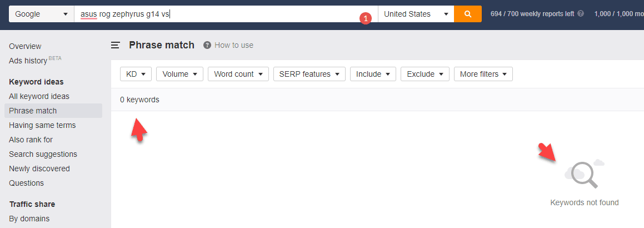Open the United States country dropdown
644x228 pixels.
(416, 14)
